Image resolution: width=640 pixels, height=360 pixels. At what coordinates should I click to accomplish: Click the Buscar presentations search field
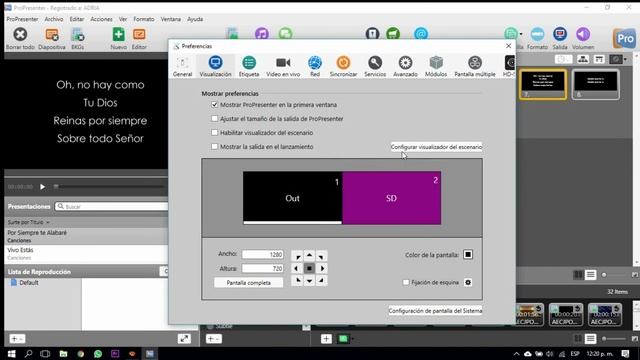pos(111,207)
